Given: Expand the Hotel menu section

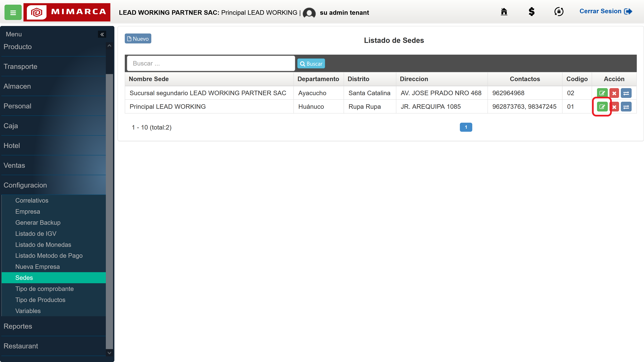Looking at the screenshot, I should [53, 145].
